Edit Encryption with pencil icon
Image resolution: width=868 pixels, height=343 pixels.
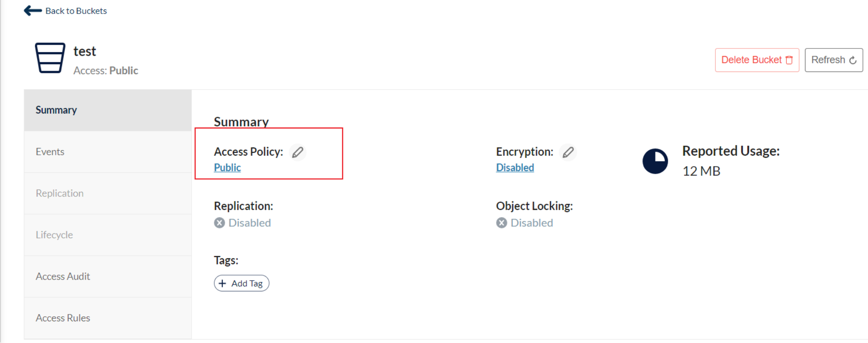(568, 152)
